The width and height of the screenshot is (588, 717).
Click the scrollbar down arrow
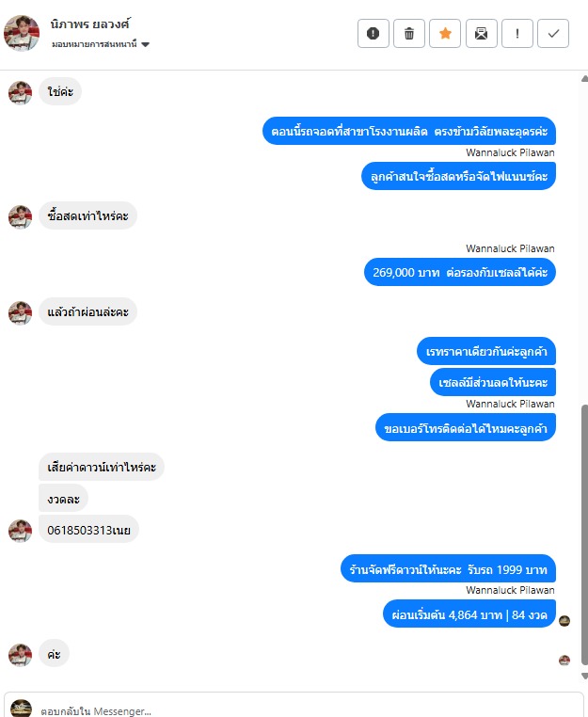tap(584, 676)
